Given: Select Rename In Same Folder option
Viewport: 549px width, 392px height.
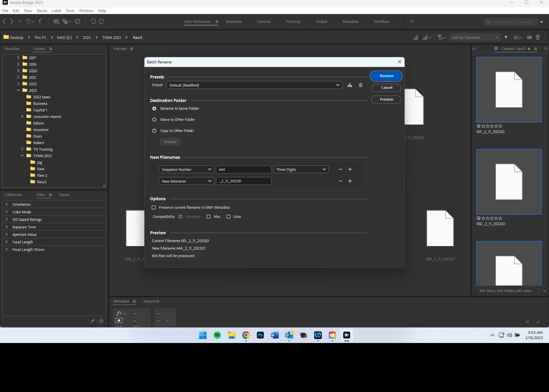Looking at the screenshot, I should 154,108.
